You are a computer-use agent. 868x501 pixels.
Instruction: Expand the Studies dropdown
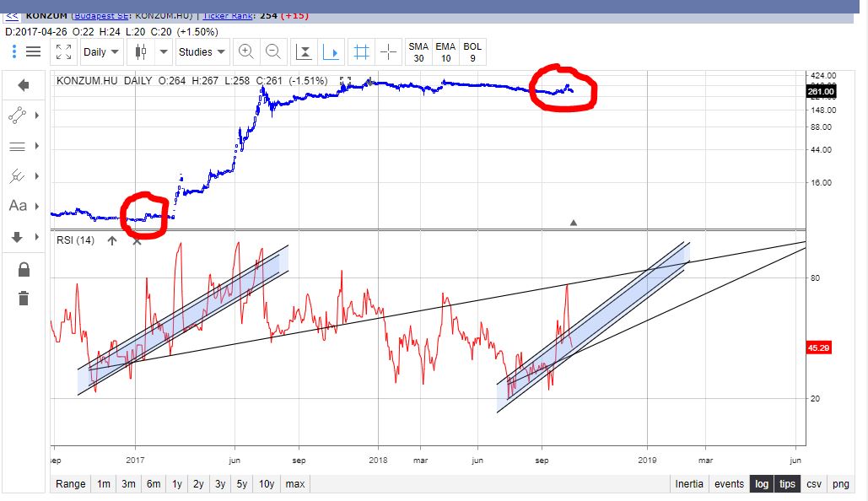[202, 51]
